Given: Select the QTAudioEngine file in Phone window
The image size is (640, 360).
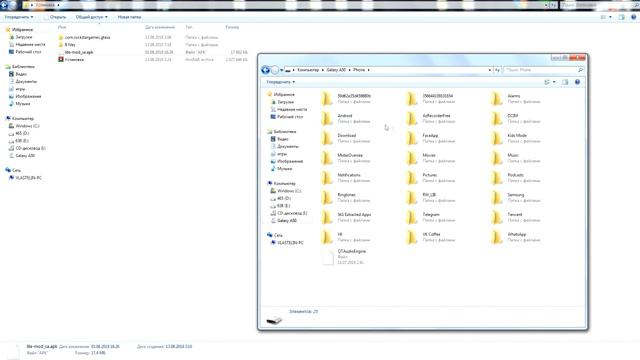Looking at the screenshot, I should (x=344, y=257).
